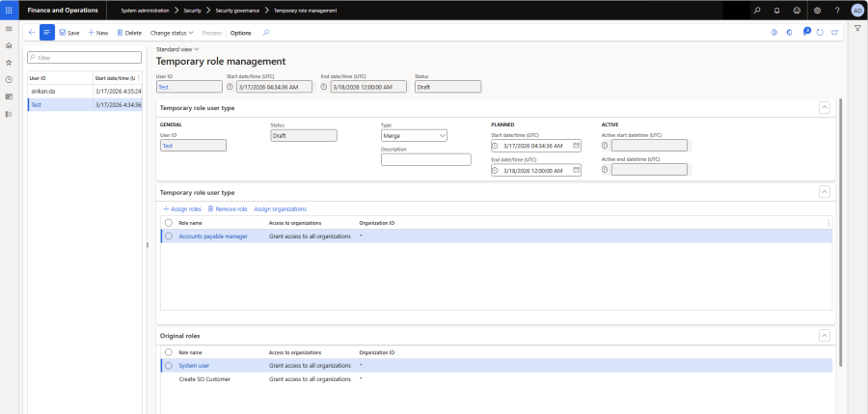Select the System user row radio button
868x414 pixels.
168,366
